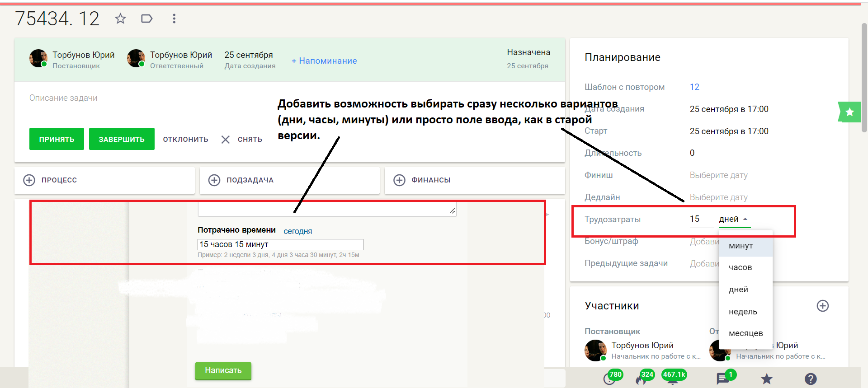868x388 pixels.
Task: Open the ФИНАНСЫ section
Action: tap(475, 180)
